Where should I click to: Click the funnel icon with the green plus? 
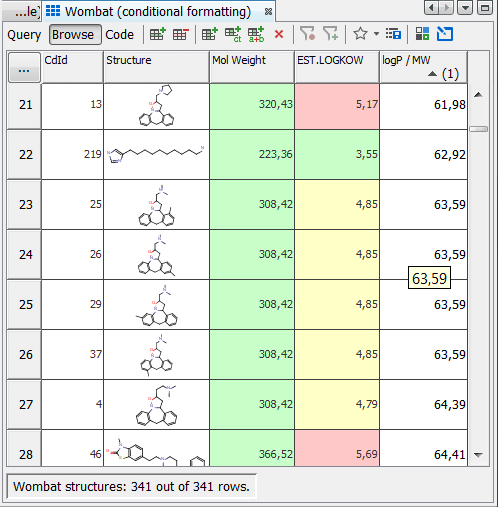coord(330,34)
